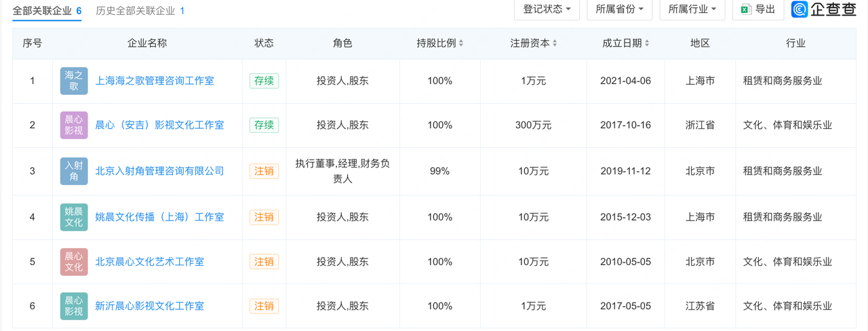868x331 pixels.
Task: Select the 全部关联企业 tab
Action: pyautogui.click(x=47, y=11)
